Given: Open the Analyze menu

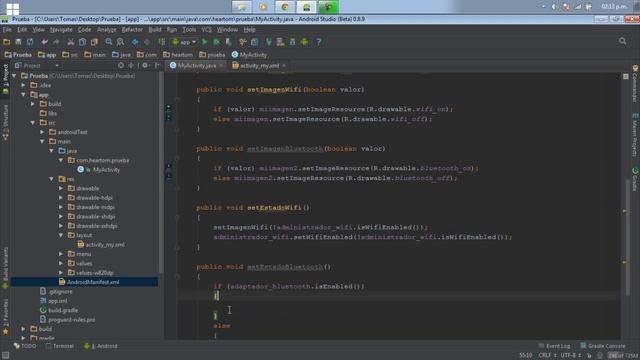Looking at the screenshot, I should 107,30.
